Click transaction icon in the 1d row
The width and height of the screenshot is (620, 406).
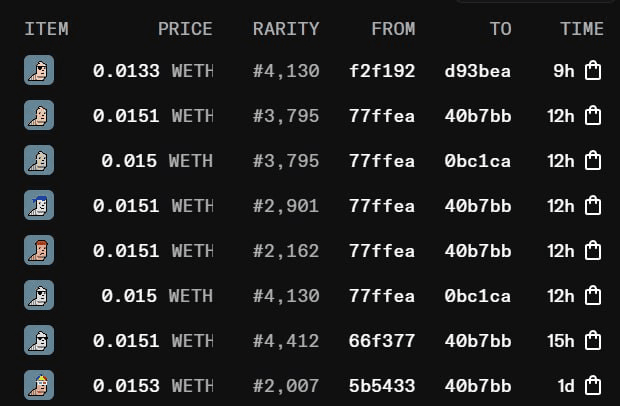pyautogui.click(x=593, y=385)
